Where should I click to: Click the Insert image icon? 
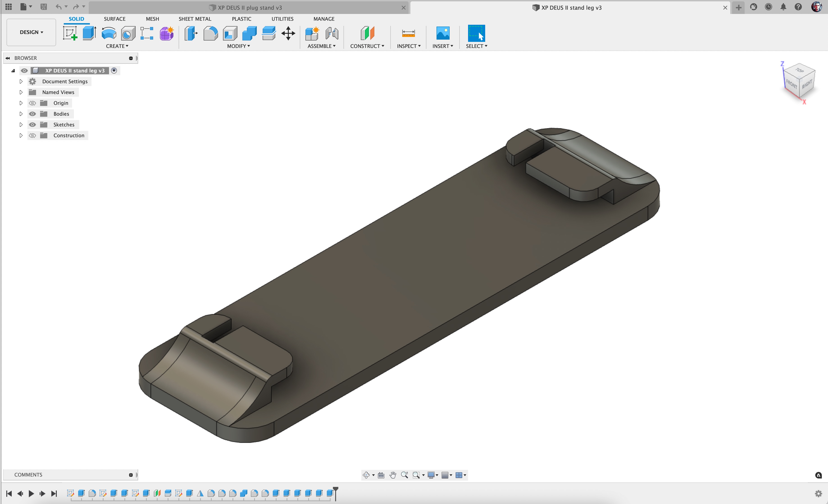click(x=443, y=33)
